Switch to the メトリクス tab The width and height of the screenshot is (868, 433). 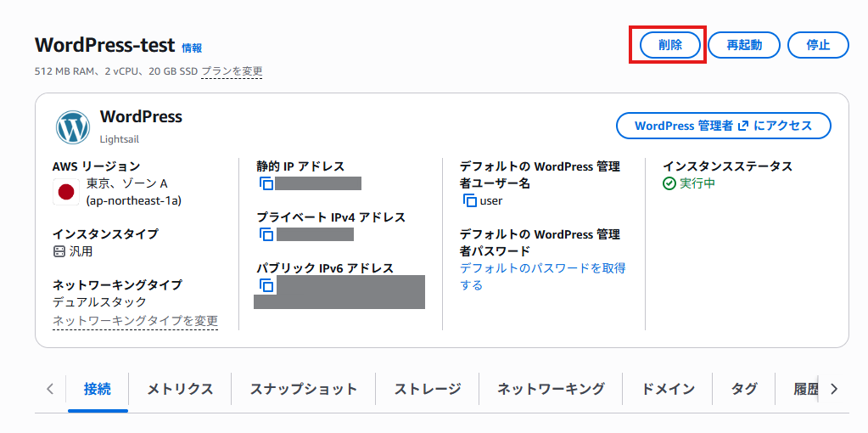[x=180, y=389]
